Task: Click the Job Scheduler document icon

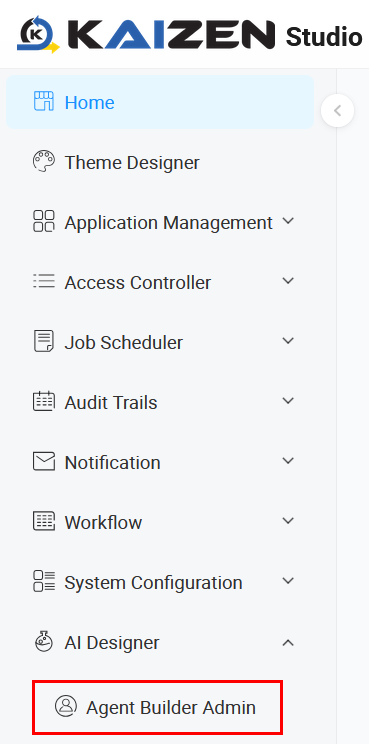Action: click(x=44, y=342)
